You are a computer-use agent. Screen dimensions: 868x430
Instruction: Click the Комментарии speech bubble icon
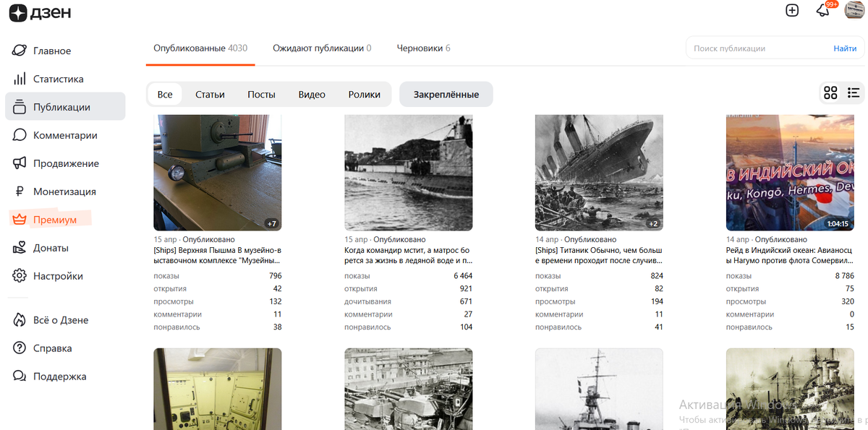tap(20, 135)
